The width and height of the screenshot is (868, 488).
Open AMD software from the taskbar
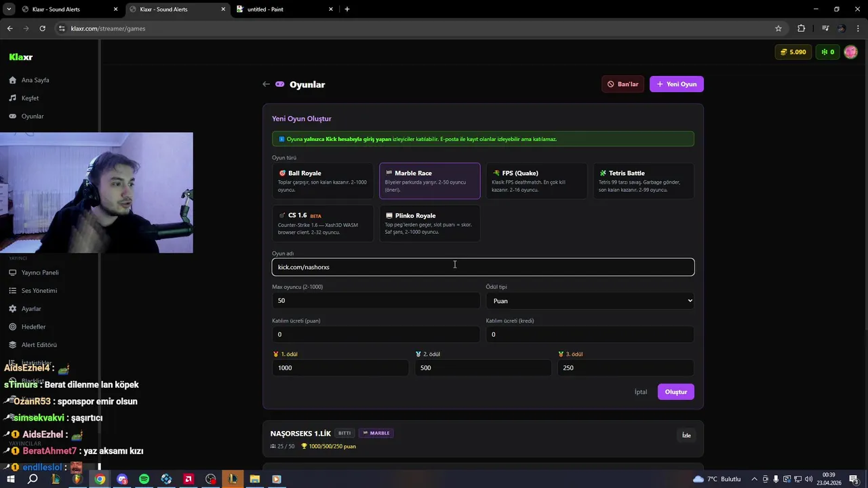pos(189,479)
